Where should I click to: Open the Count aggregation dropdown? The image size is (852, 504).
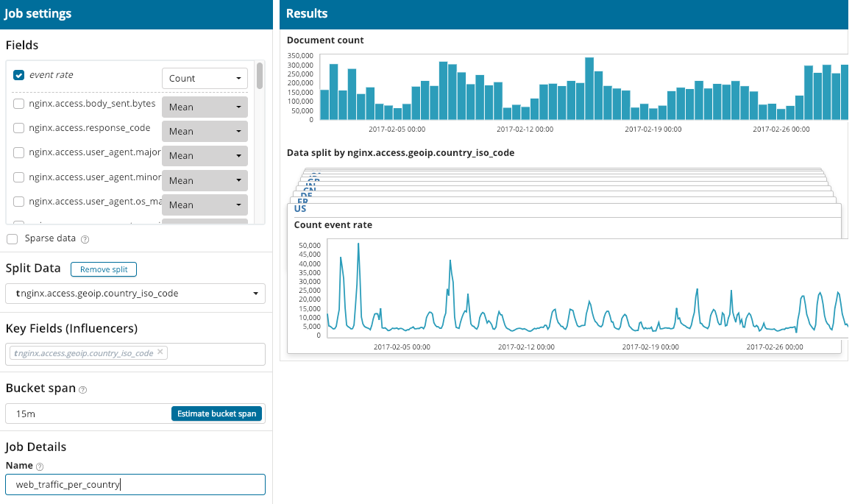tap(205, 77)
